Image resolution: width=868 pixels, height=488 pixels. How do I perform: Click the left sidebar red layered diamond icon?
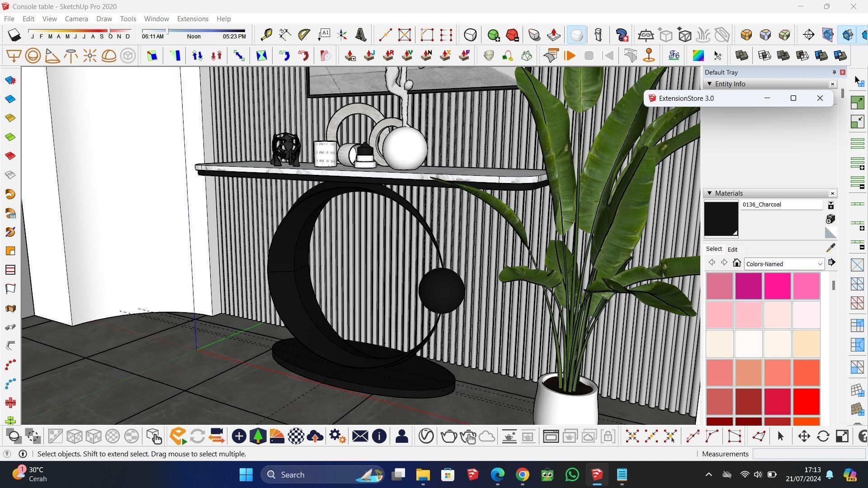[10, 156]
